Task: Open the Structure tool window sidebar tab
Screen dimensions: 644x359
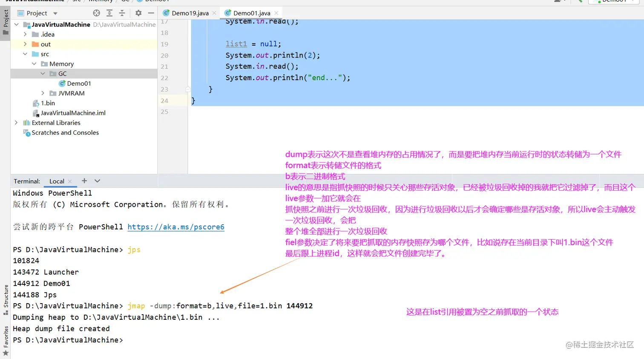Action: [x=6, y=300]
